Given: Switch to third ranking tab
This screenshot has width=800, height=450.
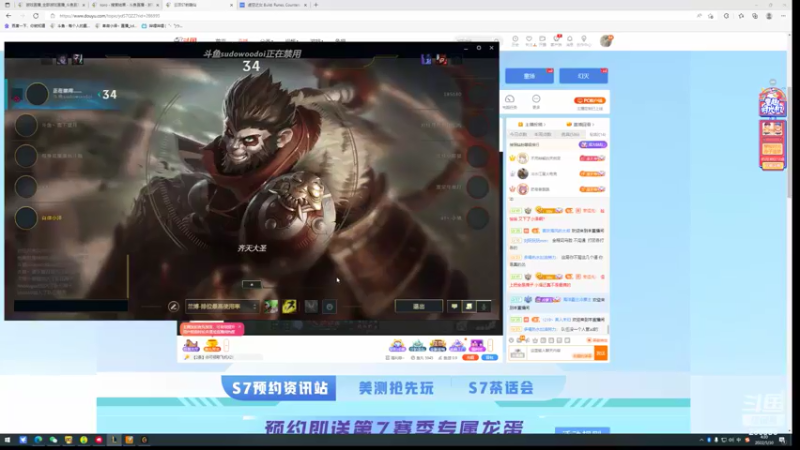Looking at the screenshot, I should pyautogui.click(x=570, y=134).
